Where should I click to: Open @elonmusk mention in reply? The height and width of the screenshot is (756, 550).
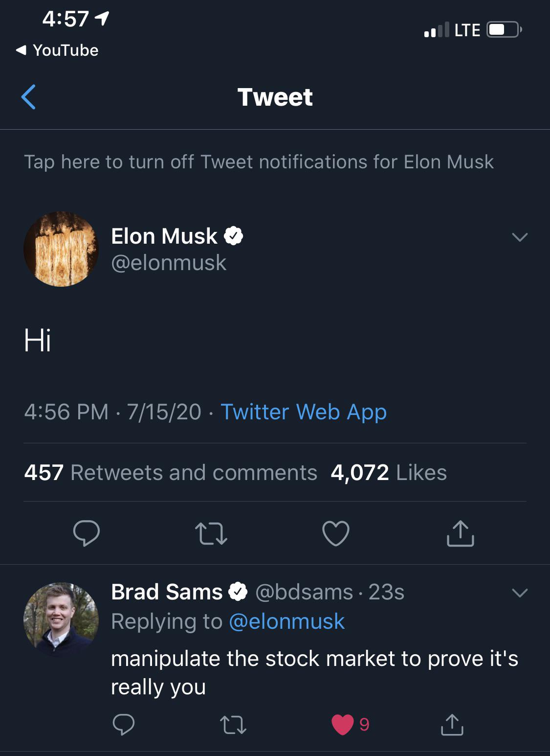coord(286,621)
